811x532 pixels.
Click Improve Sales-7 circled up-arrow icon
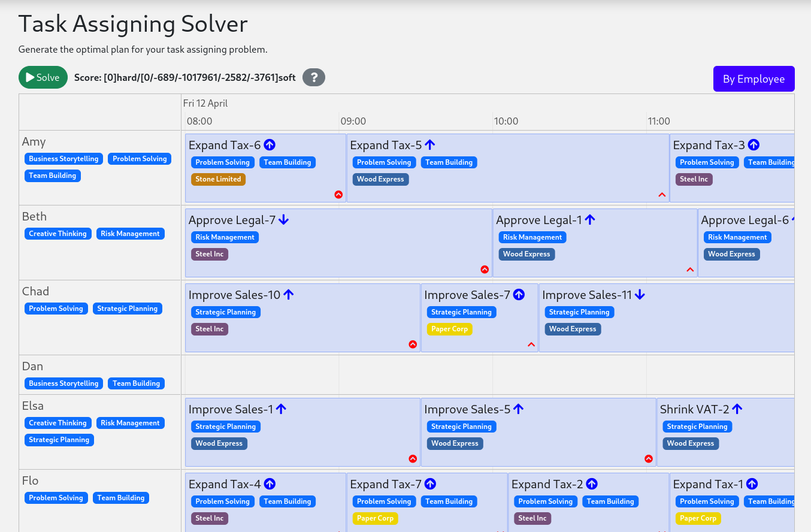pyautogui.click(x=519, y=295)
